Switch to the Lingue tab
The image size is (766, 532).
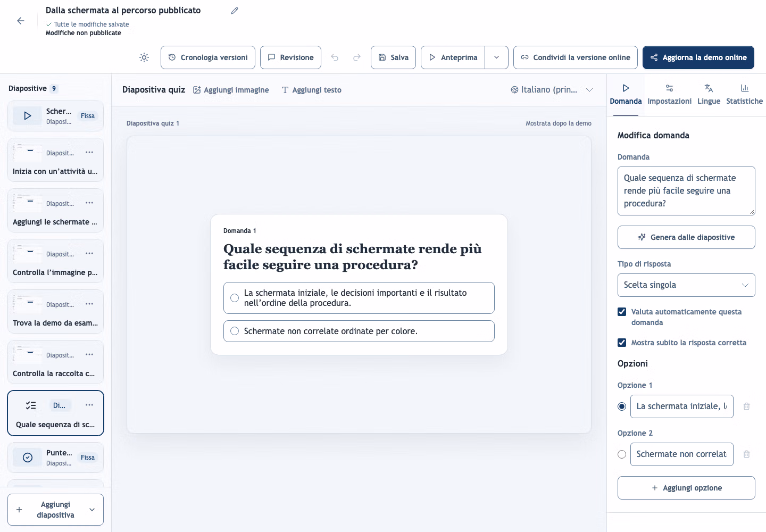pyautogui.click(x=709, y=95)
